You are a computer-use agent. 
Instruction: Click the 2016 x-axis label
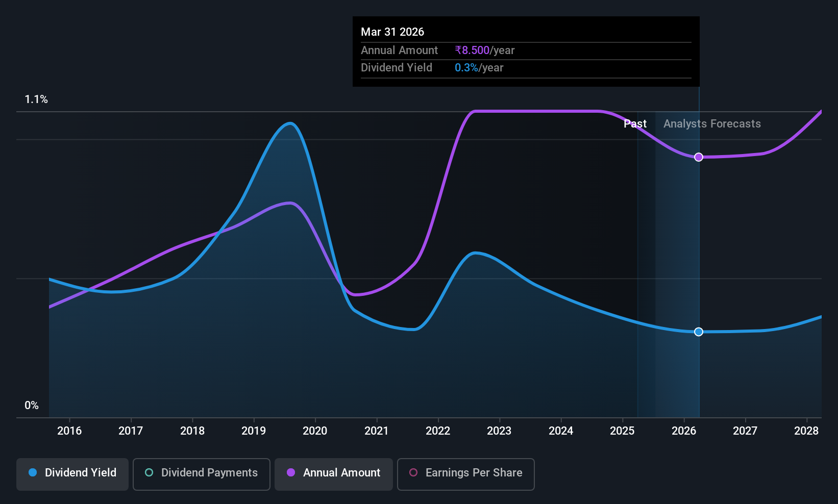coord(69,431)
